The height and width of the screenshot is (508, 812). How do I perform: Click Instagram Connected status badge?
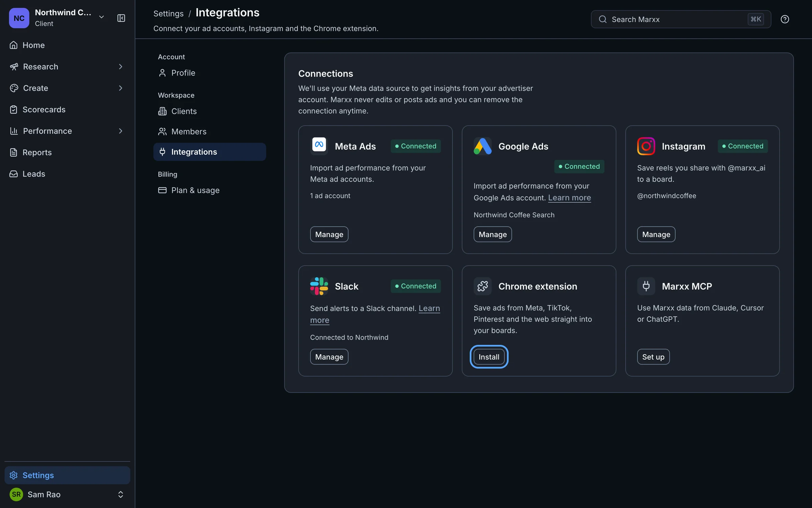(743, 146)
